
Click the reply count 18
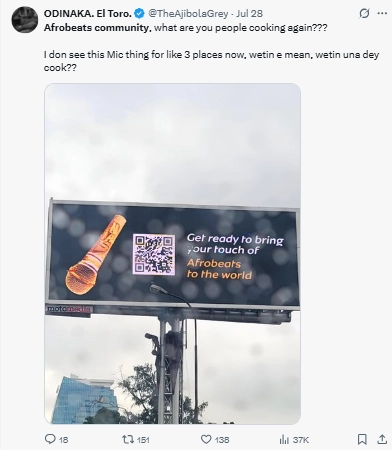click(x=63, y=440)
